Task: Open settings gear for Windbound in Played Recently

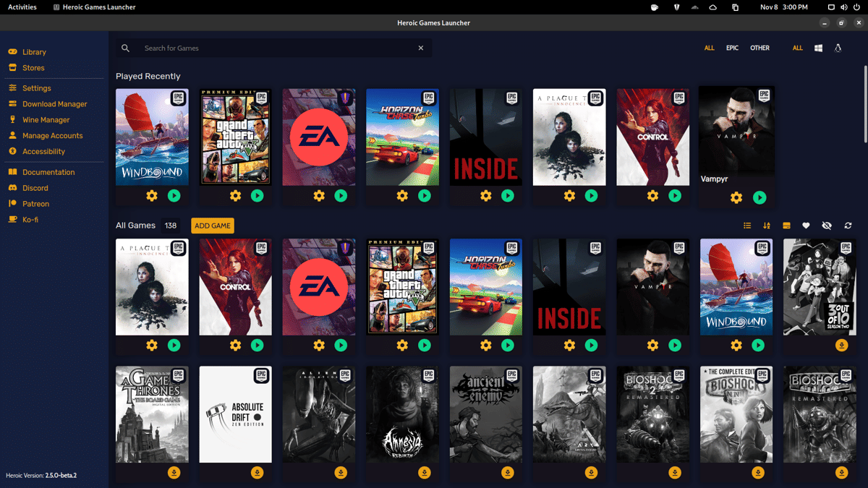Action: click(x=152, y=196)
